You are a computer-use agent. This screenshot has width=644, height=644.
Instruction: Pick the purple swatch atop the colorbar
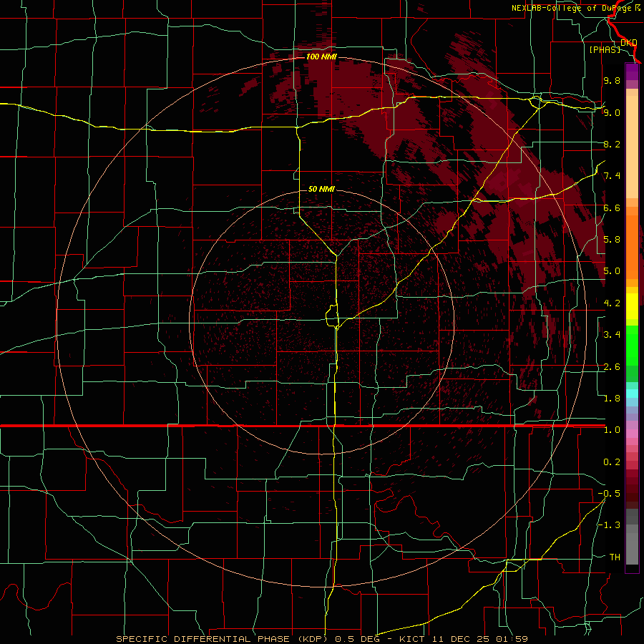pyautogui.click(x=632, y=72)
